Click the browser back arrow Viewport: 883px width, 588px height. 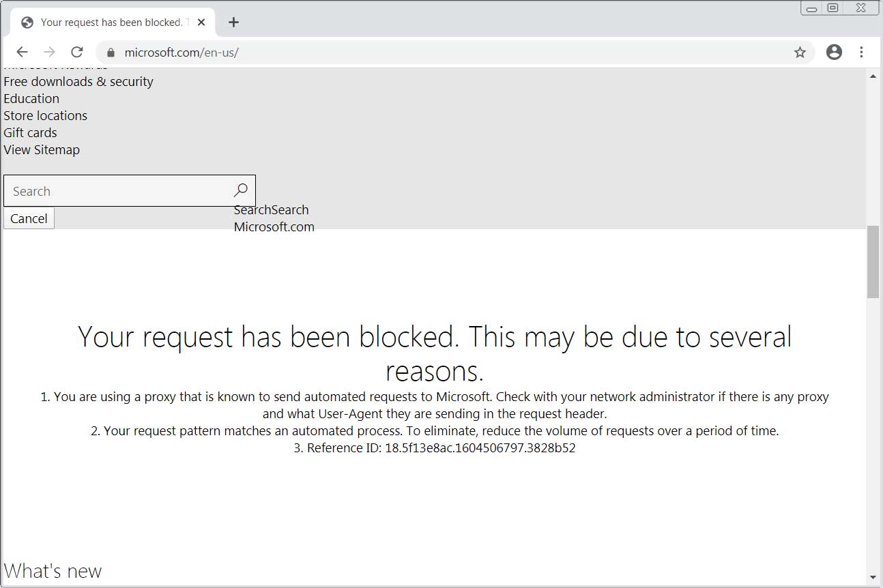(x=22, y=52)
